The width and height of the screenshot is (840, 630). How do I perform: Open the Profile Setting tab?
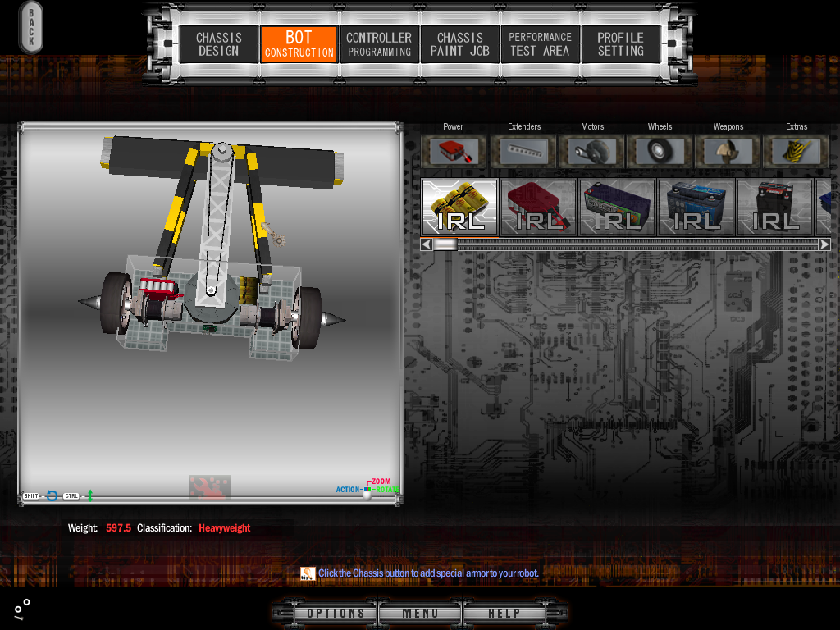point(620,44)
